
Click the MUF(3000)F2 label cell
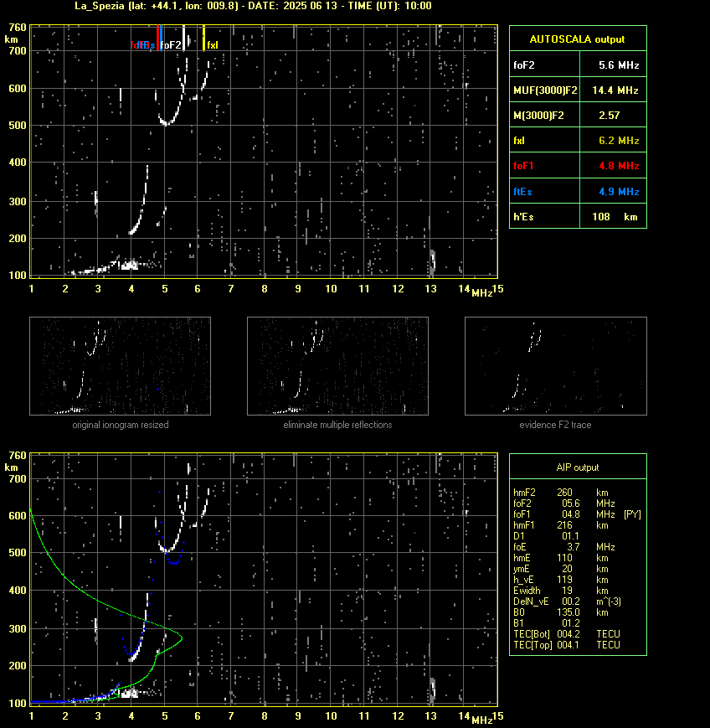pos(545,90)
